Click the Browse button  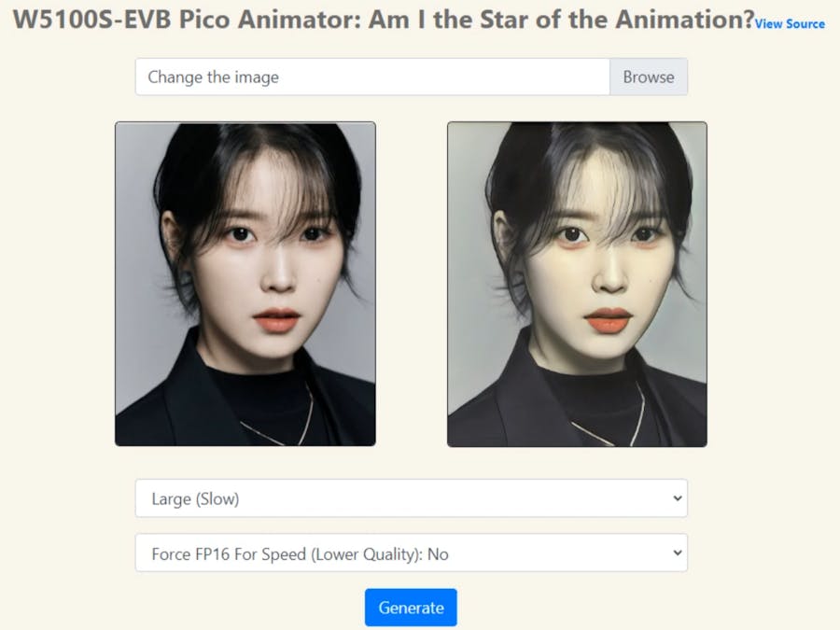point(649,77)
